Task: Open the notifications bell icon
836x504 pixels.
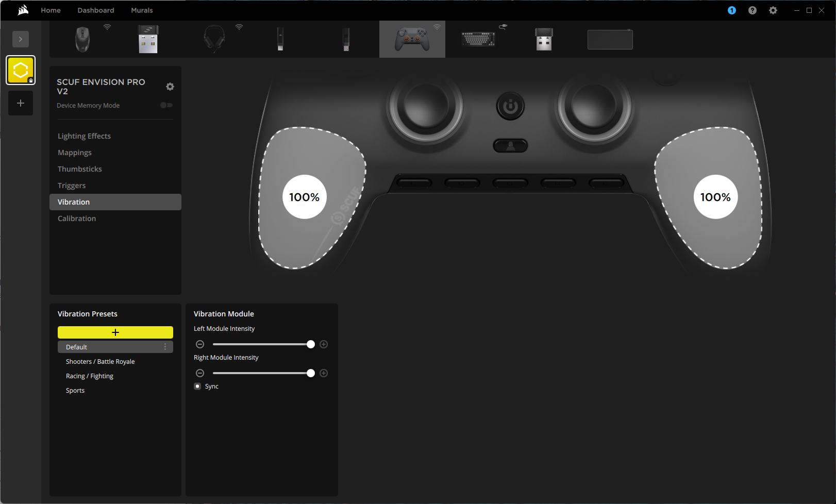Action: pos(731,10)
